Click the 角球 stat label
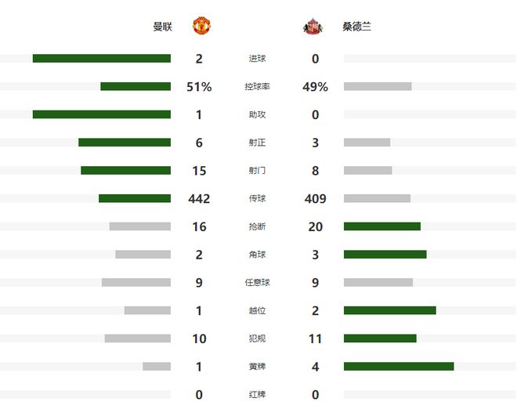 point(257,255)
